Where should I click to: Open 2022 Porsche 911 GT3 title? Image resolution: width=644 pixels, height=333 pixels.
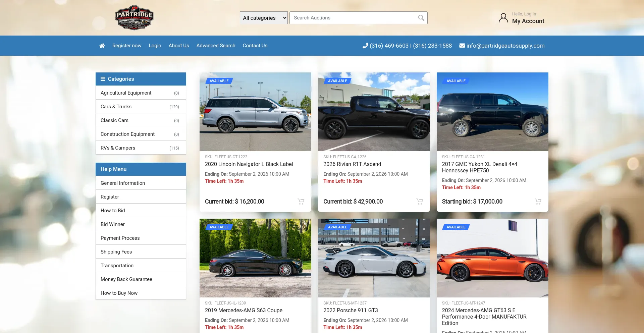pyautogui.click(x=351, y=311)
